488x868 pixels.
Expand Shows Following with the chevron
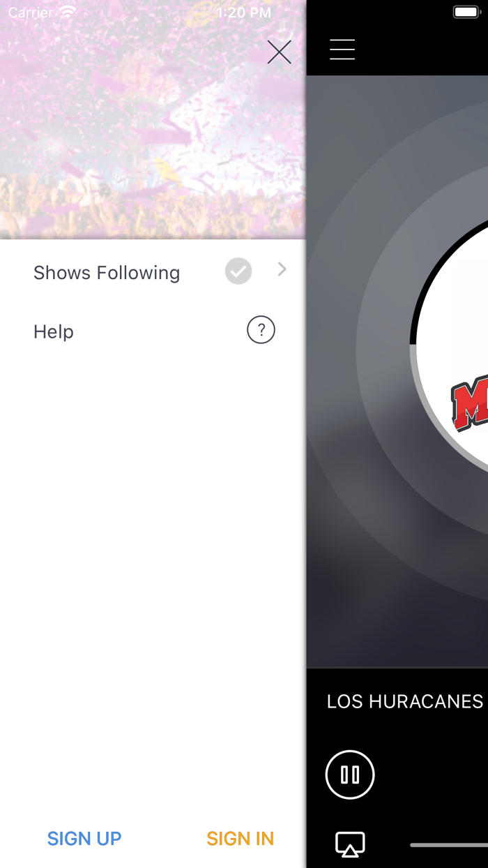click(282, 269)
